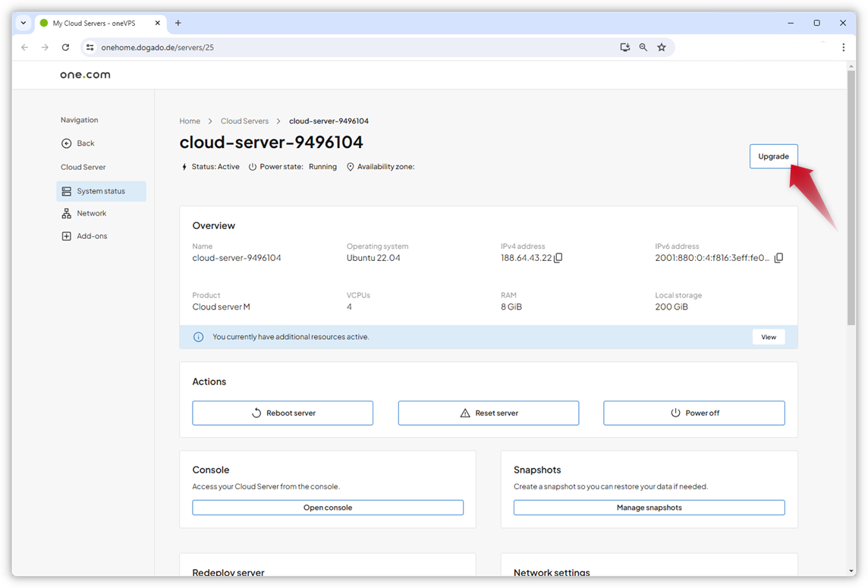The height and width of the screenshot is (588, 868).
Task: Copy the IPv6 address to clipboard
Action: tap(778, 258)
